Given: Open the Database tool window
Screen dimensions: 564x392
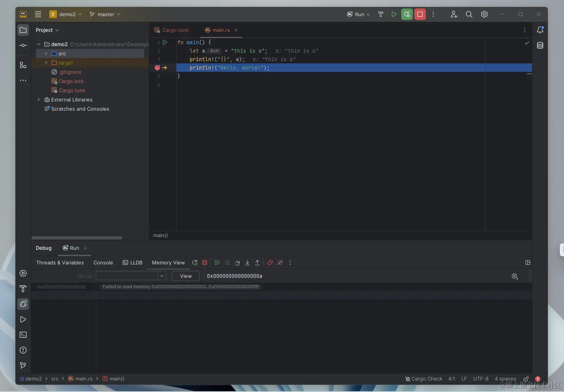Looking at the screenshot, I should pos(540,45).
